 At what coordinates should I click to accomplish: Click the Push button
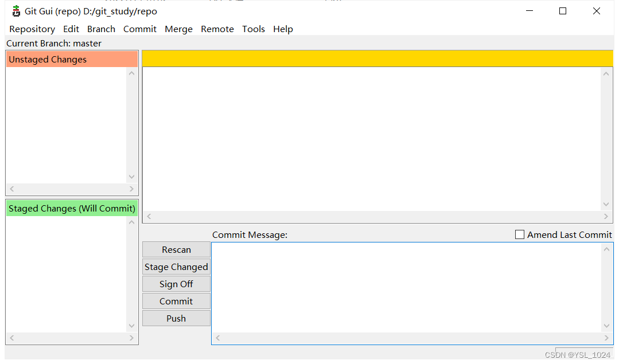(x=176, y=318)
